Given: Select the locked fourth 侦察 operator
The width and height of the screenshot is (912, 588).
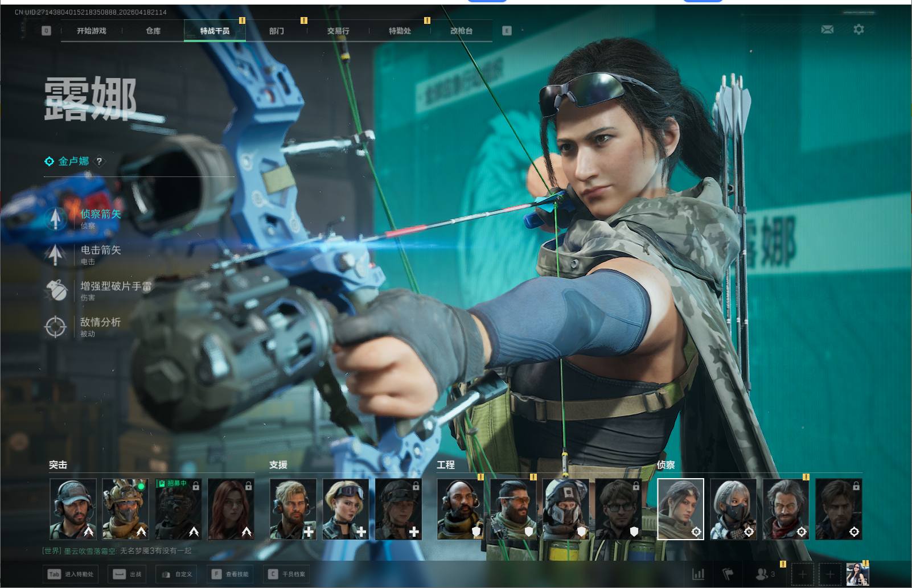Looking at the screenshot, I should (x=839, y=509).
